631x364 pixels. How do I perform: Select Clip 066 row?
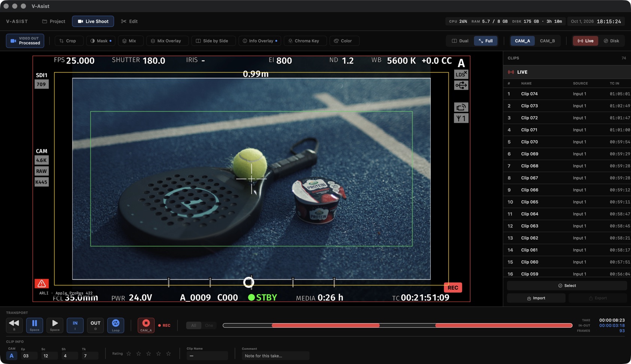tap(567, 190)
